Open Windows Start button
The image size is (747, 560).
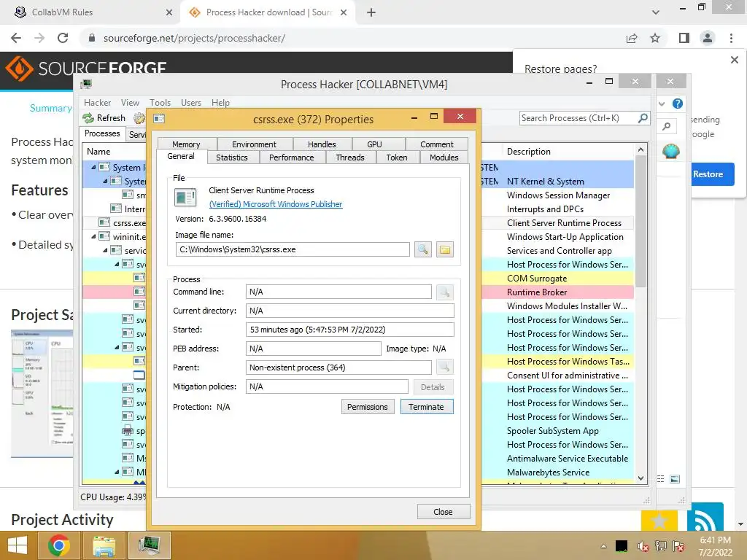(18, 545)
